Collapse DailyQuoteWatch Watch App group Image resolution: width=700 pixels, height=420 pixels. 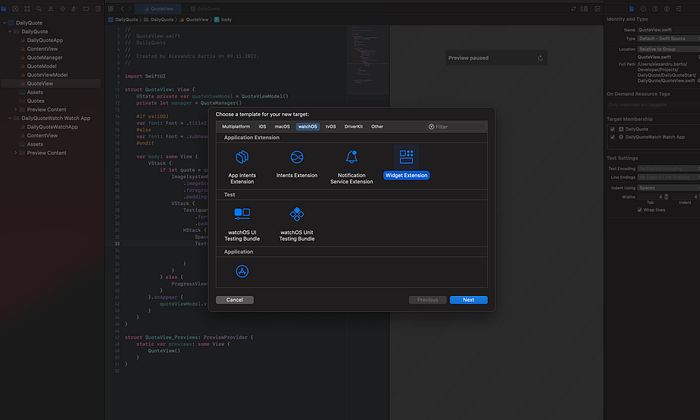pos(10,118)
